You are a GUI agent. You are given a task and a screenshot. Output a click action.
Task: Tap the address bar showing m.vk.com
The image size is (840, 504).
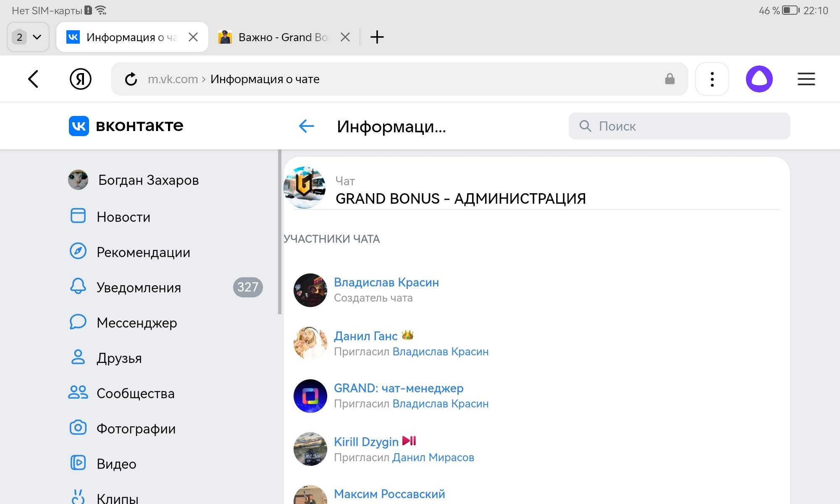pos(399,79)
